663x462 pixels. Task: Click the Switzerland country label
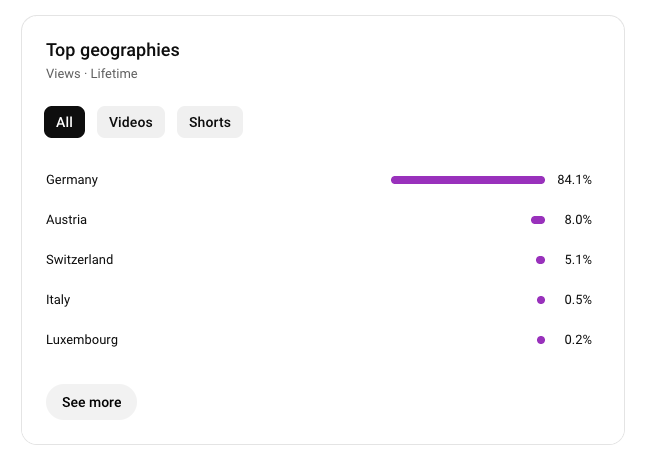coord(80,260)
